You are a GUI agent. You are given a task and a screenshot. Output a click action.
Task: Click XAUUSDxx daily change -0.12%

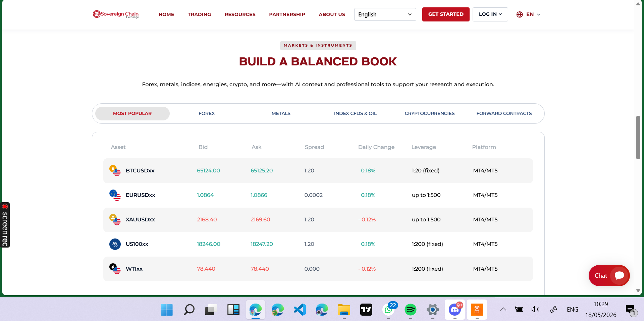coord(367,219)
